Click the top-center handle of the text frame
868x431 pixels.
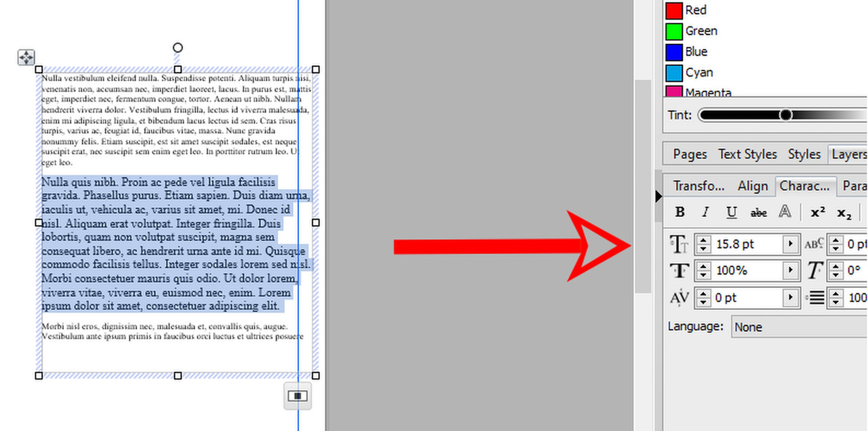click(178, 69)
